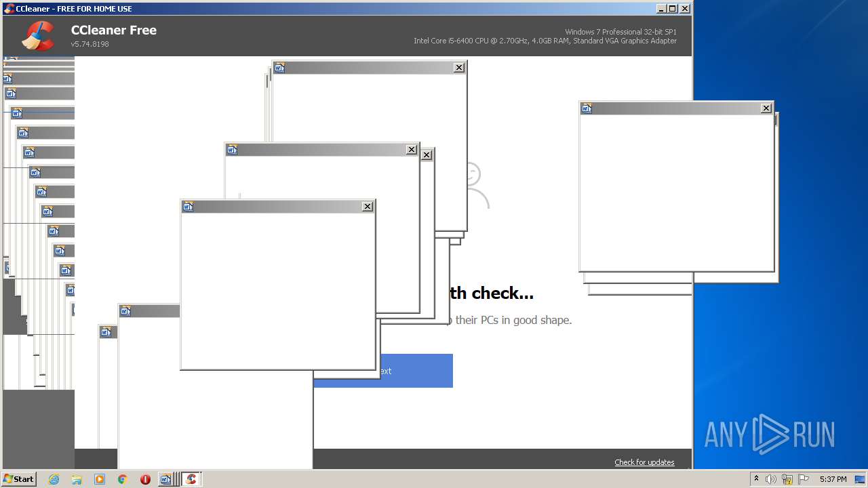This screenshot has width=868, height=488.
Task: Open the Start menu
Action: (19, 479)
